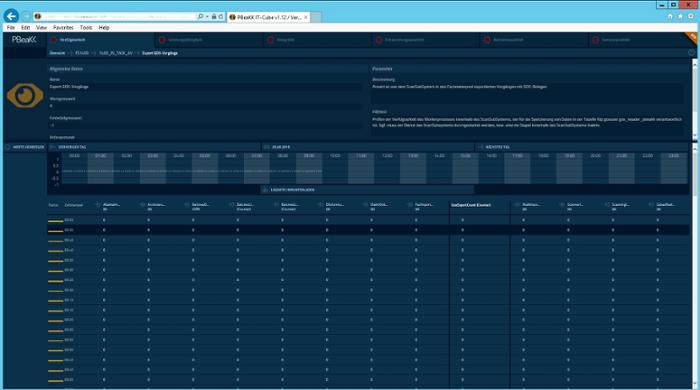Click the browser Home icon
Viewport: 700px width, 390px height.
click(670, 16)
